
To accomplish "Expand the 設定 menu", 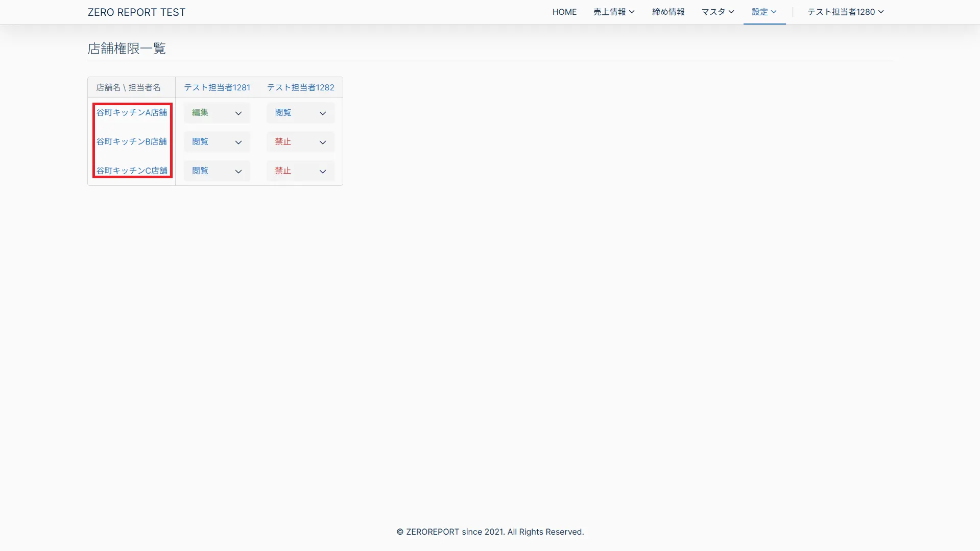I will coord(764,12).
